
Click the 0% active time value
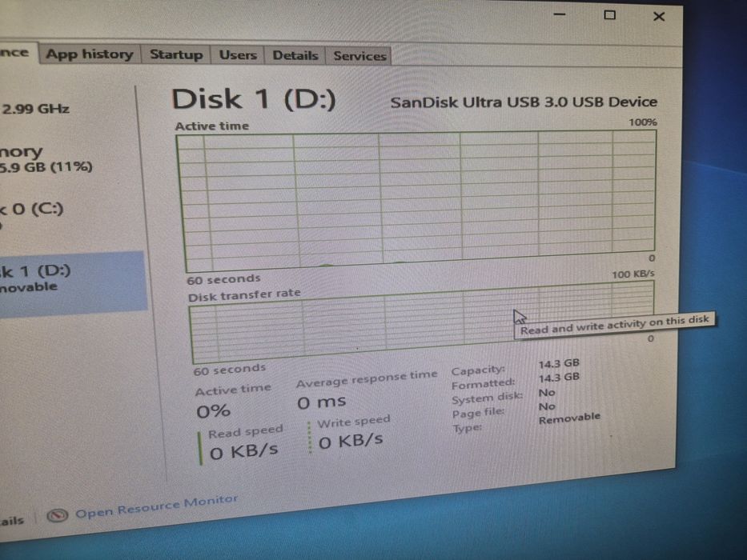coord(214,410)
